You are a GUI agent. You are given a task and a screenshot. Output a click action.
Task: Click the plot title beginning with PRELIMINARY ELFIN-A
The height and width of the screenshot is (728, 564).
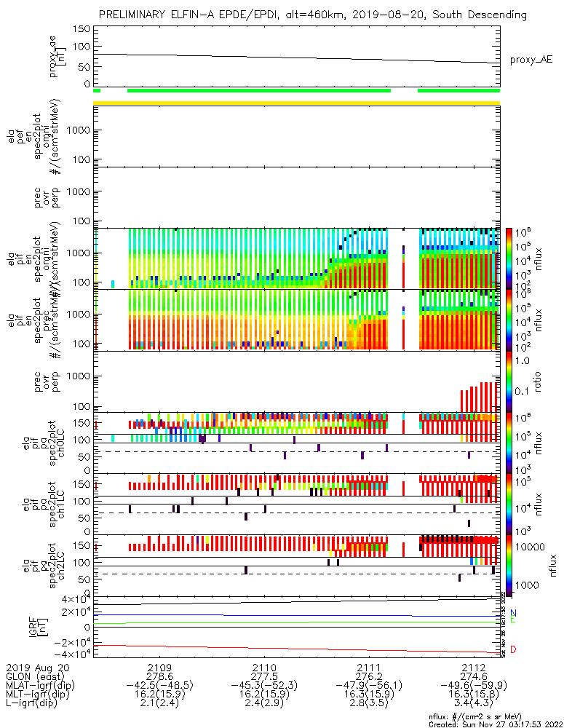click(312, 15)
